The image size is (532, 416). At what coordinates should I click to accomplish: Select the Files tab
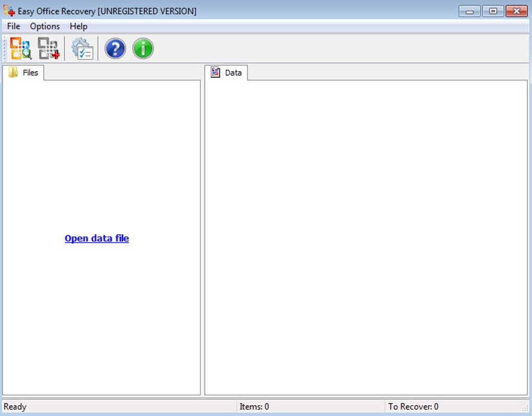pyautogui.click(x=23, y=73)
